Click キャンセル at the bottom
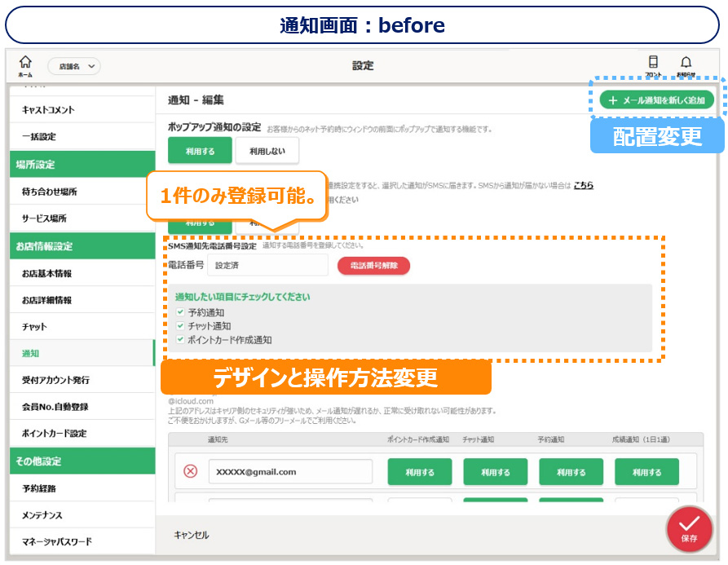The height and width of the screenshot is (565, 728). coord(192,535)
